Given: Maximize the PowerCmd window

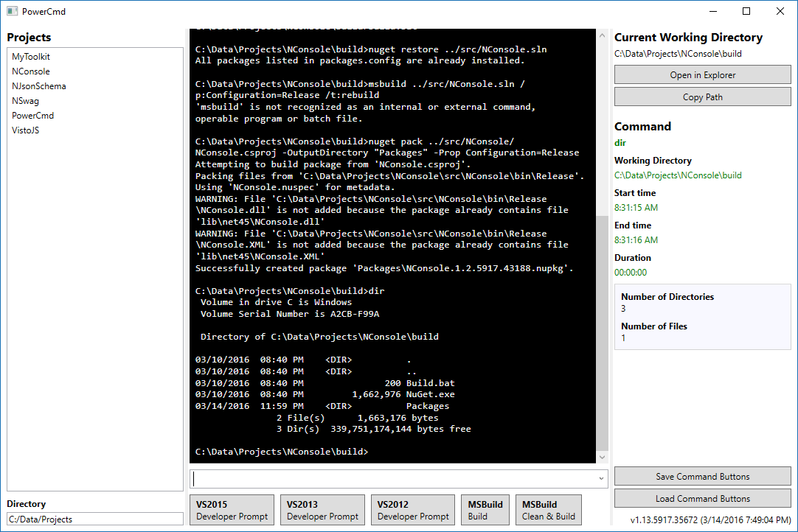Looking at the screenshot, I should (x=746, y=11).
